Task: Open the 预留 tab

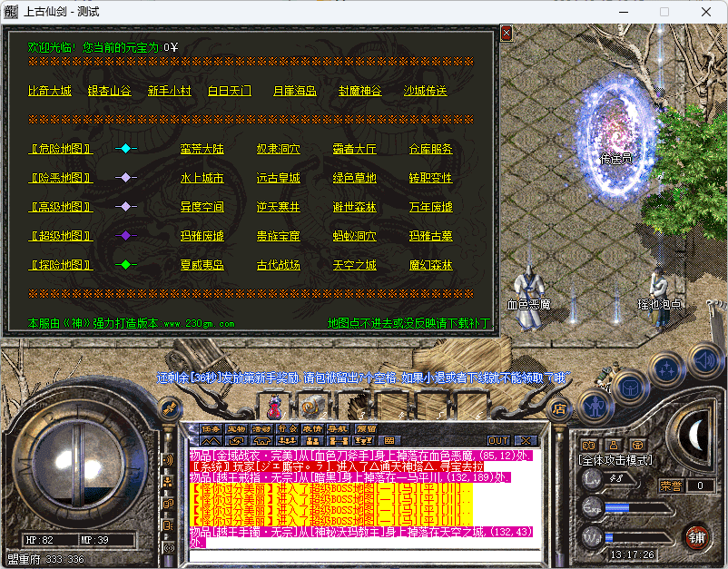Action: [366, 429]
